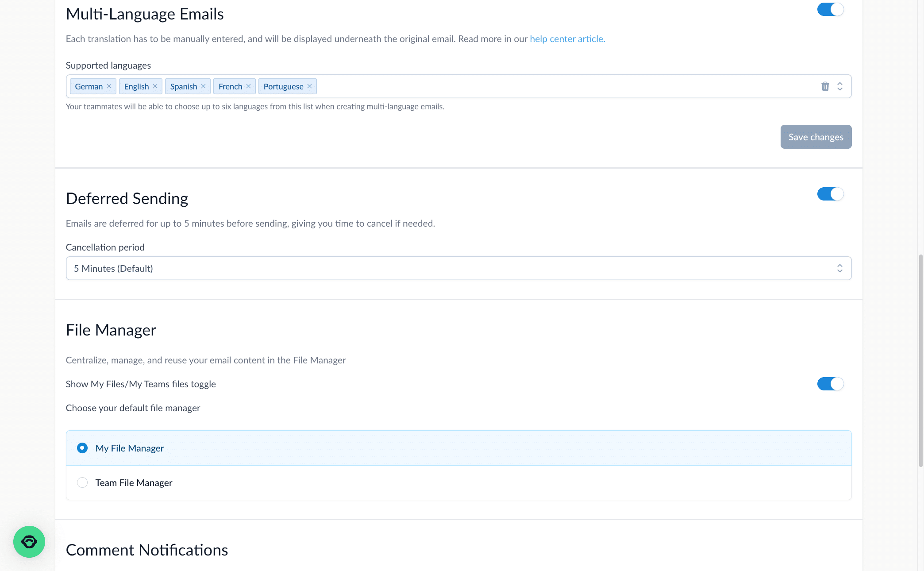The height and width of the screenshot is (571, 924).
Task: Open the Cancellation period dropdown
Action: 458,268
